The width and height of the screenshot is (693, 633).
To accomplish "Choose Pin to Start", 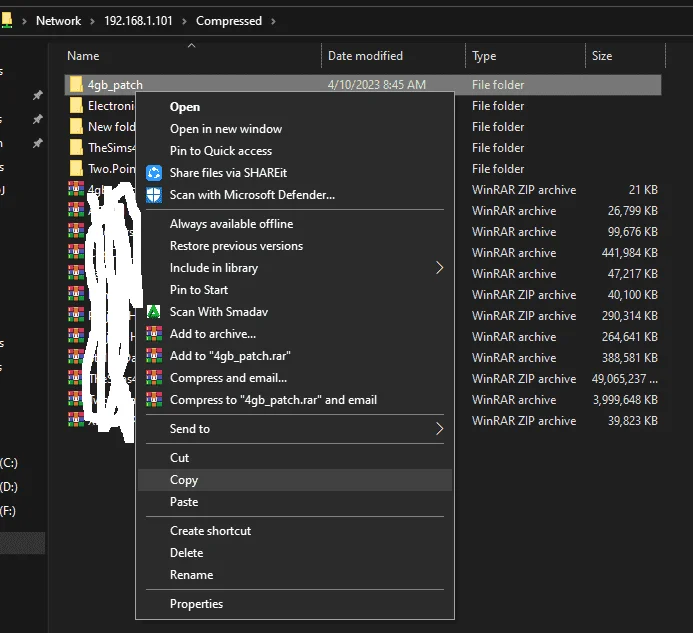I will 295,290.
